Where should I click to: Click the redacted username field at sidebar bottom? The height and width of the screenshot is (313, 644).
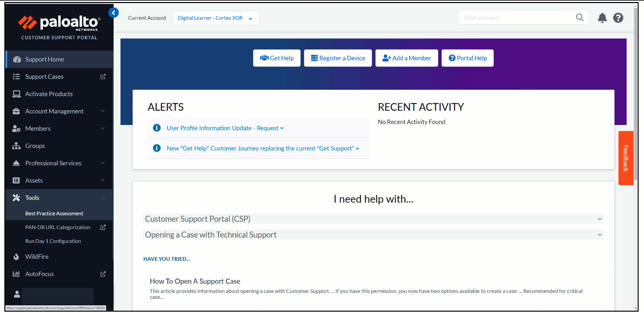57,296
